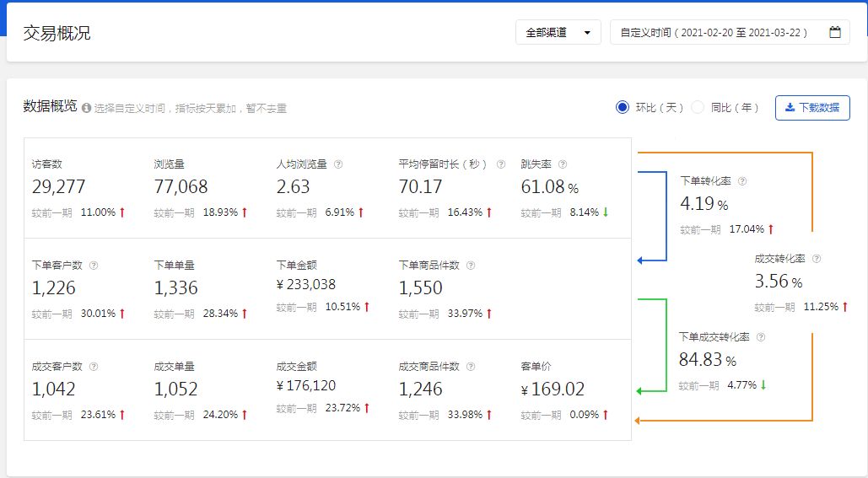
Task: Click the 下载数据 button
Action: coord(812,108)
